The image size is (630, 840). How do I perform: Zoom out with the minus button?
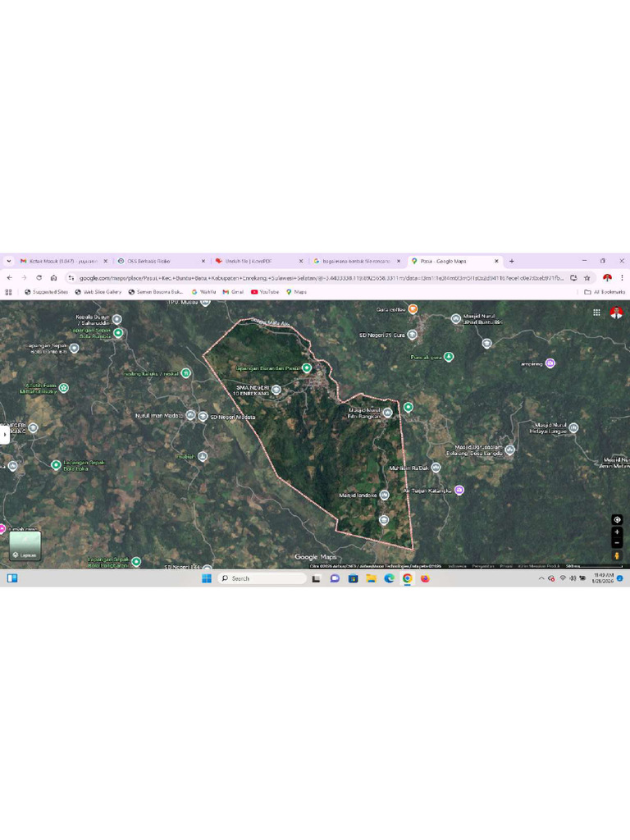coord(617,543)
